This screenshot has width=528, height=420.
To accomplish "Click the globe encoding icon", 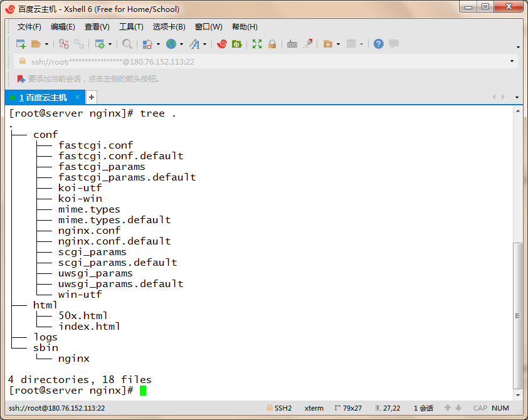I will click(x=171, y=44).
